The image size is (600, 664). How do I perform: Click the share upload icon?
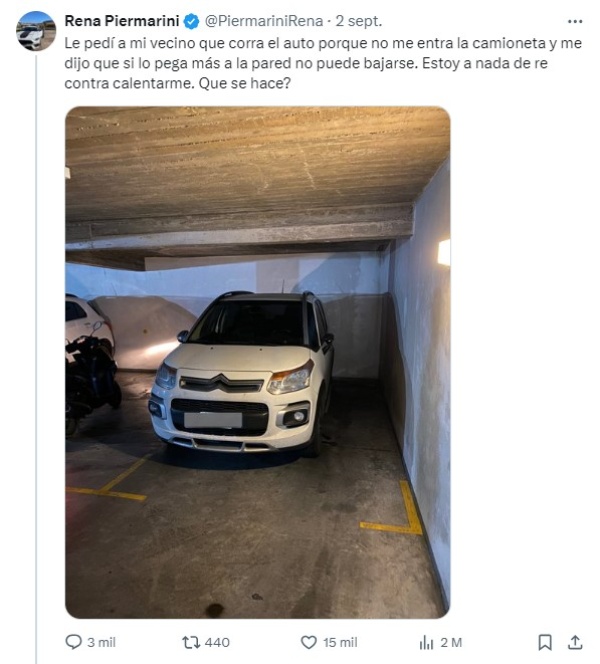pos(575,642)
